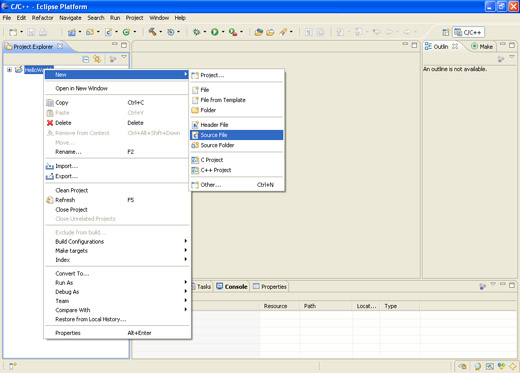520x373 pixels.
Task: Click the Resource column header
Action: (x=279, y=306)
